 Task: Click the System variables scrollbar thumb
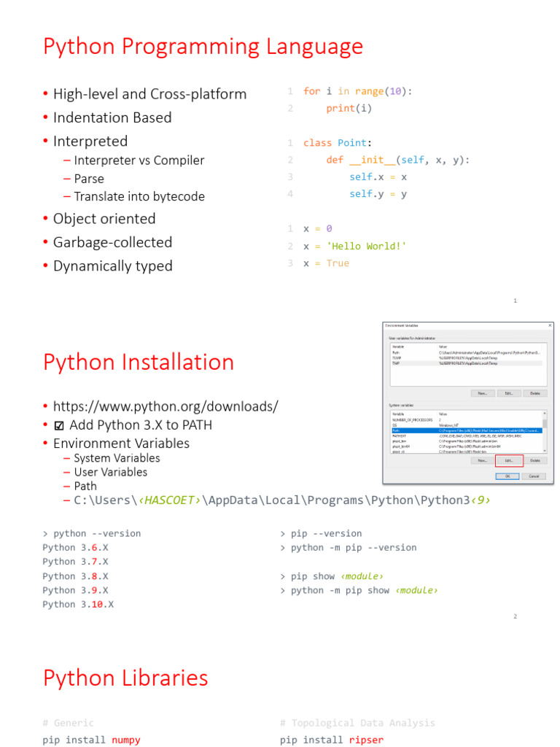(545, 424)
